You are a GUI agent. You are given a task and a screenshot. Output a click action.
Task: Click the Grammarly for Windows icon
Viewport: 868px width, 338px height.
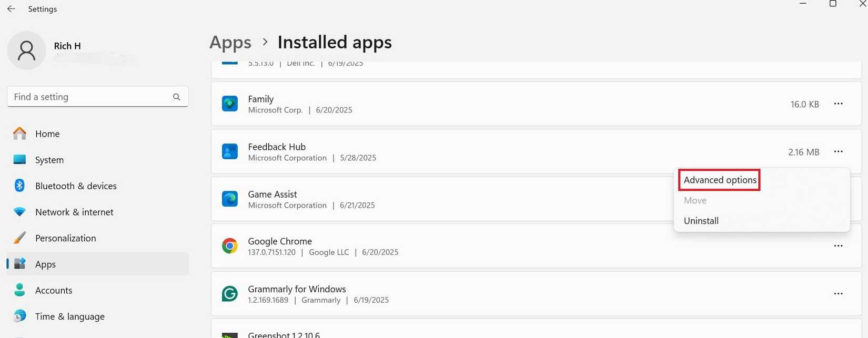pos(230,294)
